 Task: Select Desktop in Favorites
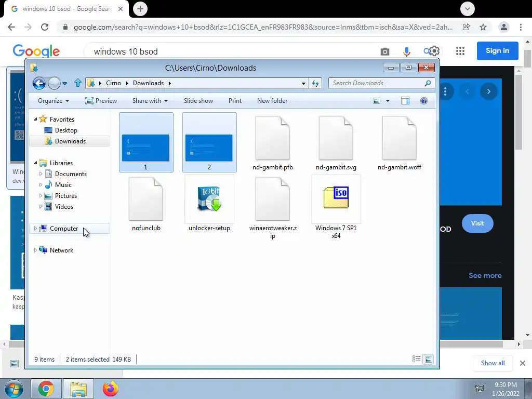click(x=66, y=130)
